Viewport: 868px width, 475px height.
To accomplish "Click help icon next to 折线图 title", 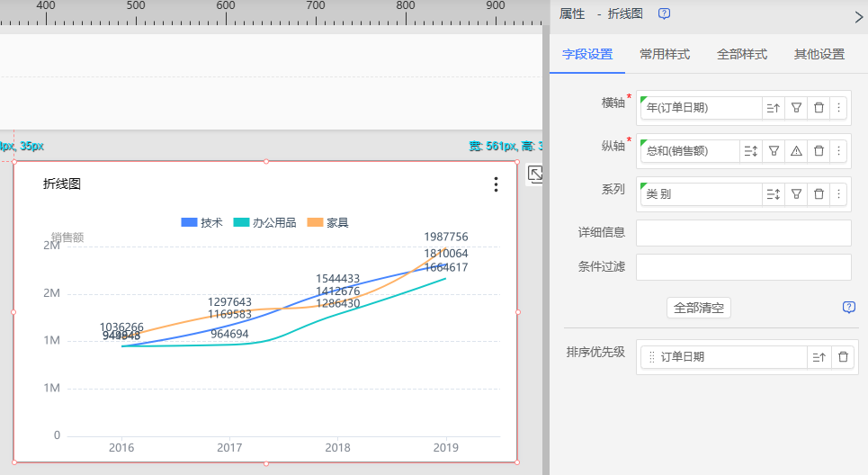I will (x=664, y=13).
